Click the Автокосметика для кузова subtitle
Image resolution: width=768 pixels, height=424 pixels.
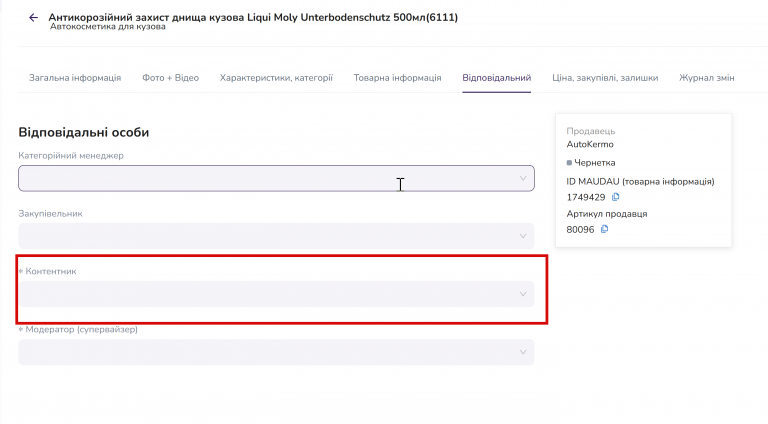pyautogui.click(x=108, y=26)
